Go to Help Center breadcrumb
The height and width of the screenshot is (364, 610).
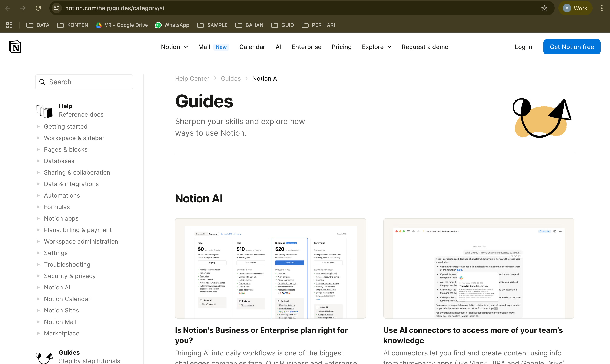point(192,79)
